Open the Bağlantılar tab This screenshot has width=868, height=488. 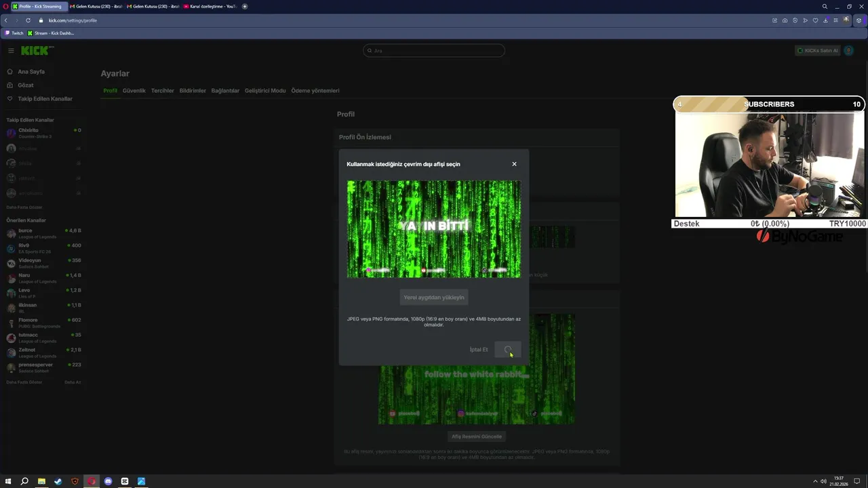tap(225, 91)
